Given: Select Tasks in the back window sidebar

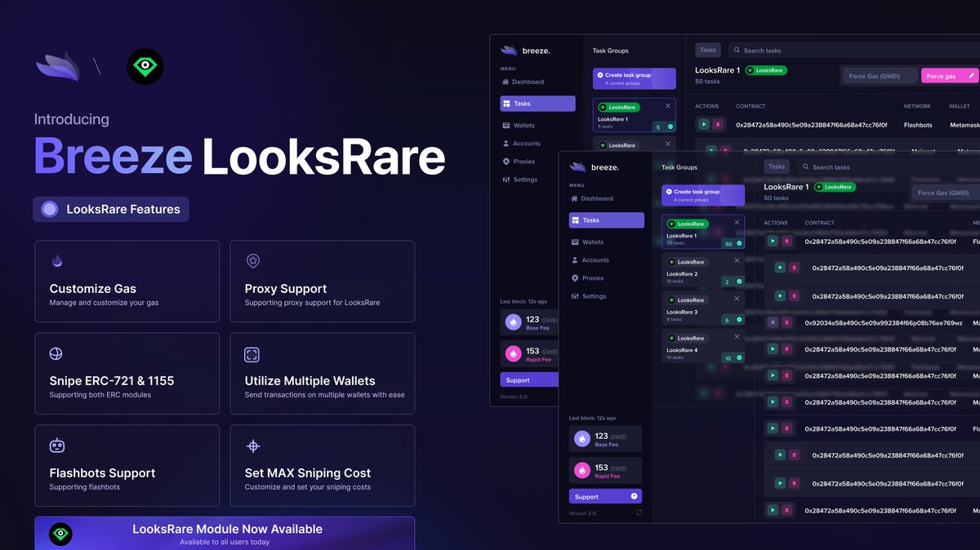Looking at the screenshot, I should coord(538,104).
